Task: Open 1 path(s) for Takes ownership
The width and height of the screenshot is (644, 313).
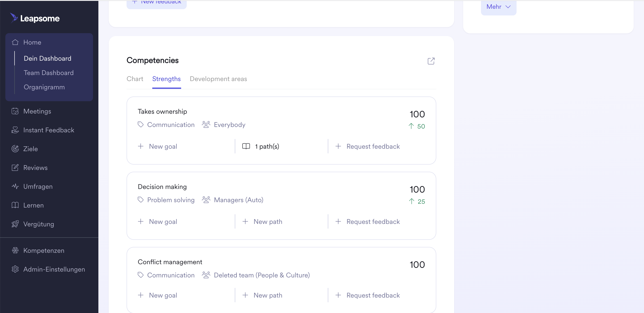Action: pyautogui.click(x=261, y=146)
